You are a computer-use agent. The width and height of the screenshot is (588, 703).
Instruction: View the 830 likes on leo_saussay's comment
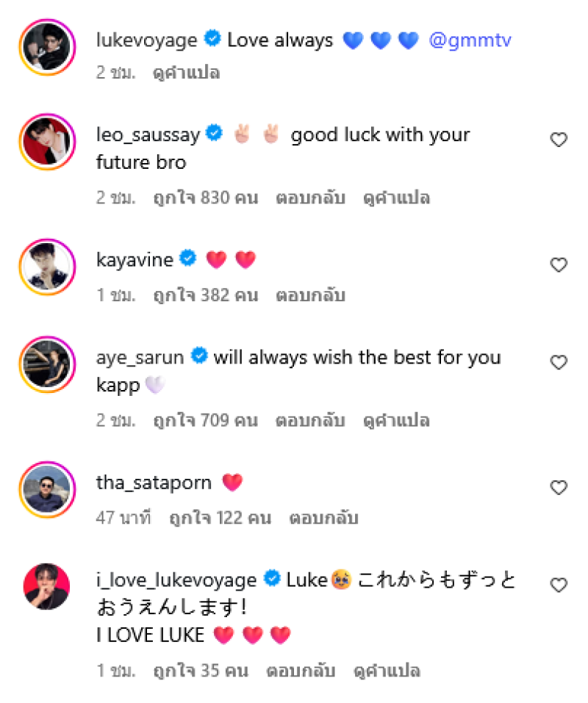pyautogui.click(x=205, y=198)
